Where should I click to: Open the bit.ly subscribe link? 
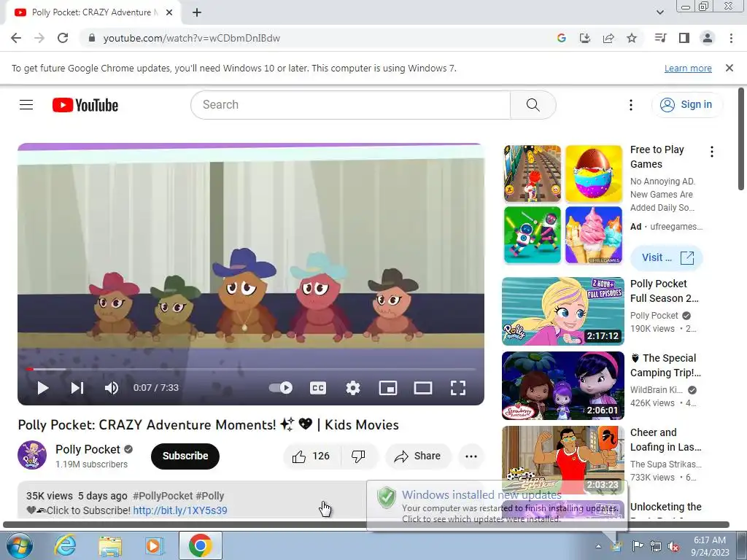tap(180, 510)
